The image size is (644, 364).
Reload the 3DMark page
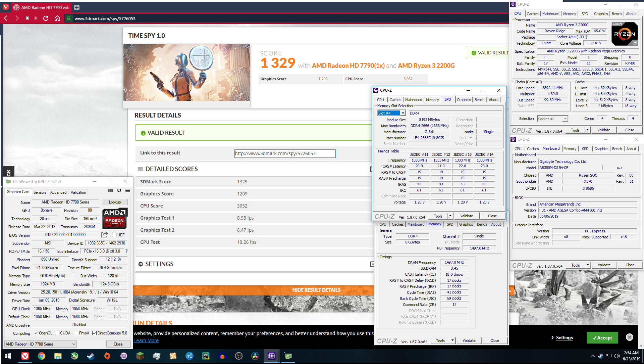click(46, 18)
